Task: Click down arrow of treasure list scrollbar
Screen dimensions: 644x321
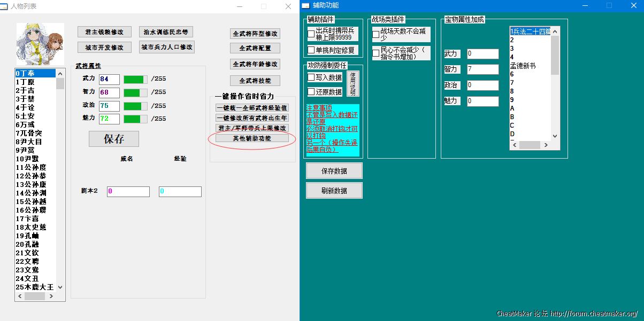Action: pos(555,136)
